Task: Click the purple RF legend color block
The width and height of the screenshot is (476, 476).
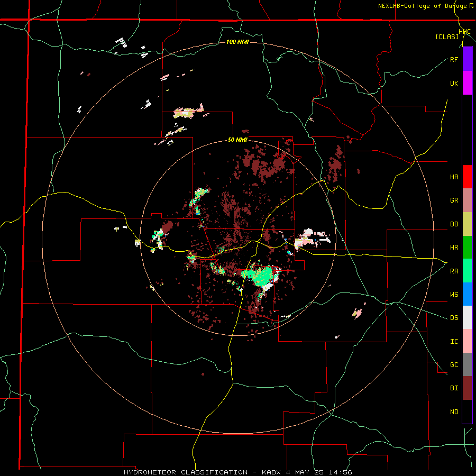Action: [467, 59]
